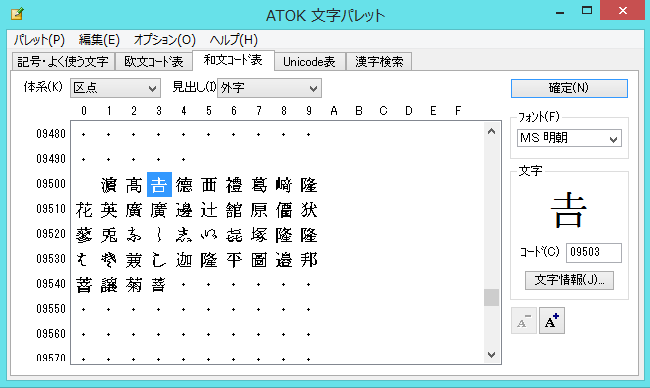Maximize the ATOK 文字パレット window

pyautogui.click(x=587, y=11)
